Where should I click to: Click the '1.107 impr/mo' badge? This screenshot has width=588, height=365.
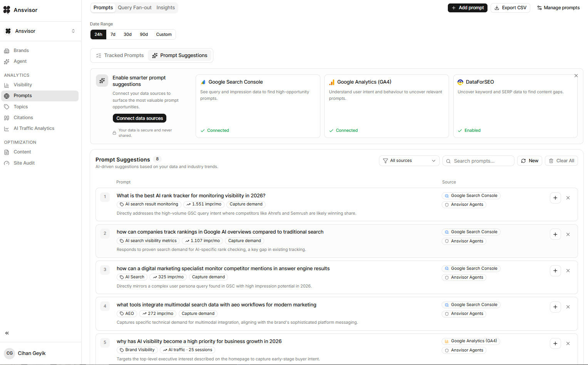[202, 241]
